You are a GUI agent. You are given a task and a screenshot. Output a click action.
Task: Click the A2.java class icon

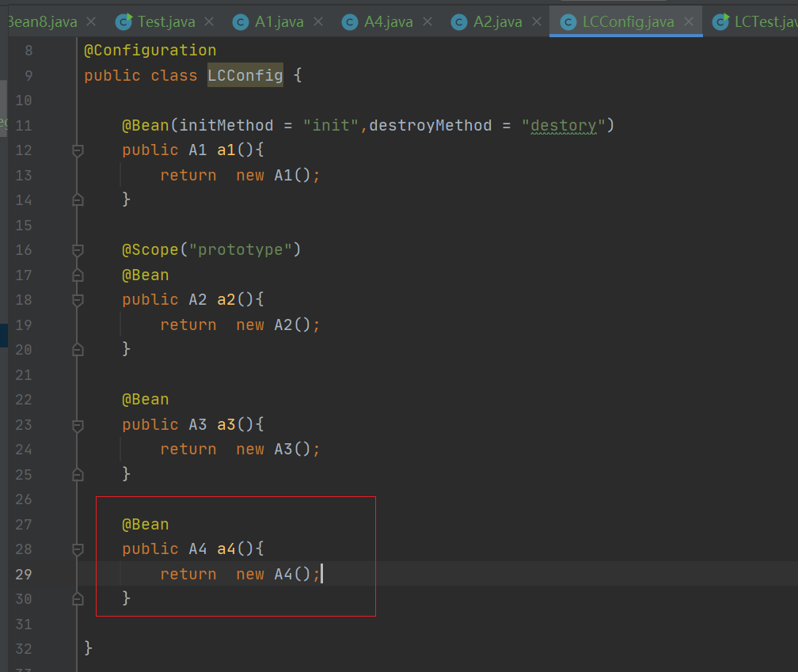(x=459, y=22)
